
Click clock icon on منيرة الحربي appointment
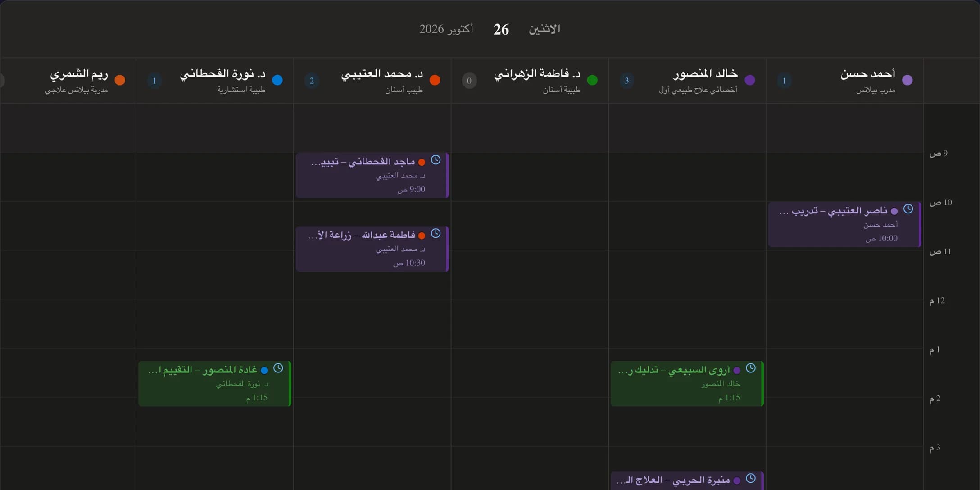(750, 478)
